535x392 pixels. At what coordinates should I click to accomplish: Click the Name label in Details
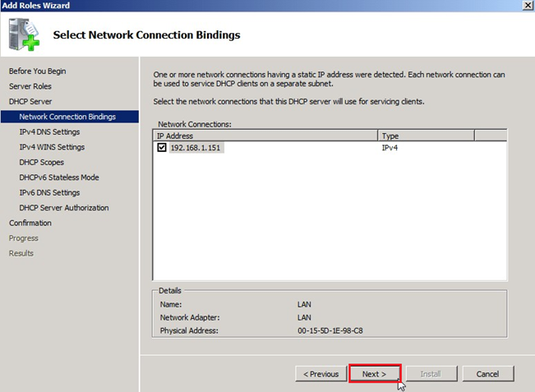[x=171, y=304]
